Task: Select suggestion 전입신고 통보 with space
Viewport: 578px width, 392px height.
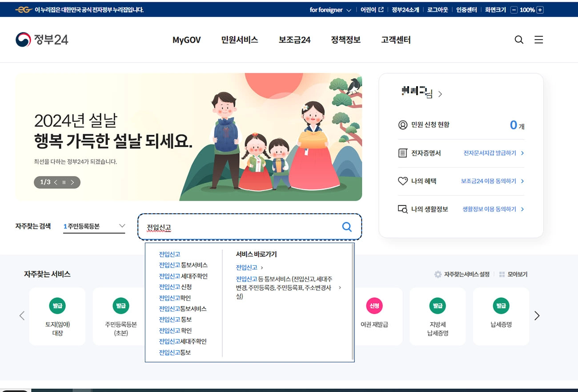Action: coord(175,320)
